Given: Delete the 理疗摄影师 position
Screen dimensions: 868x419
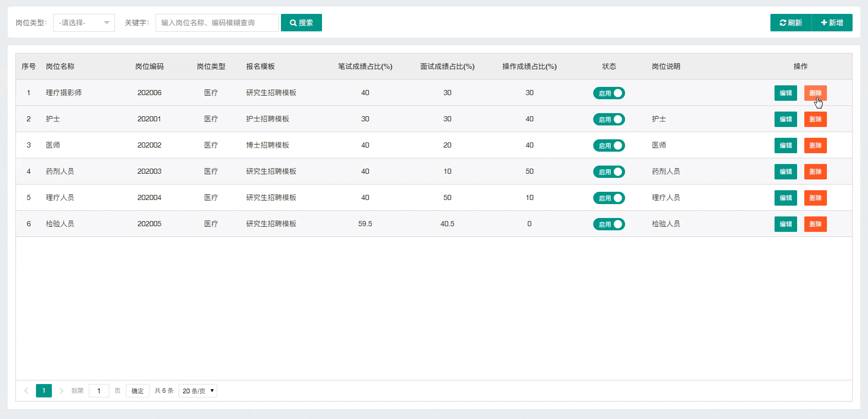Looking at the screenshot, I should point(815,93).
